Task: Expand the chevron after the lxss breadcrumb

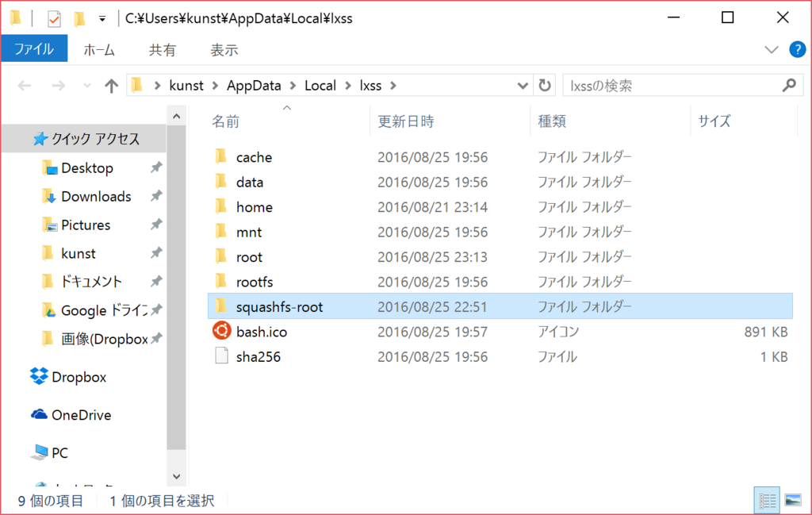Action: (x=393, y=86)
